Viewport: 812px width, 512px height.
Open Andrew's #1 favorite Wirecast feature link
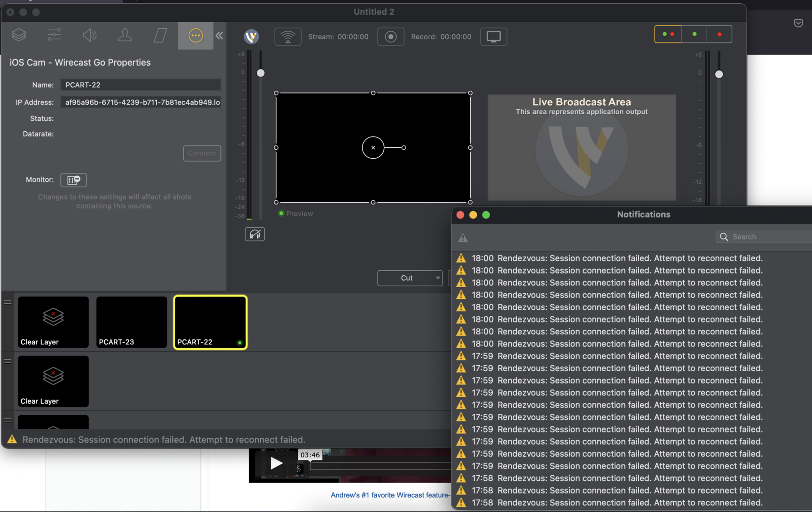[x=390, y=495]
